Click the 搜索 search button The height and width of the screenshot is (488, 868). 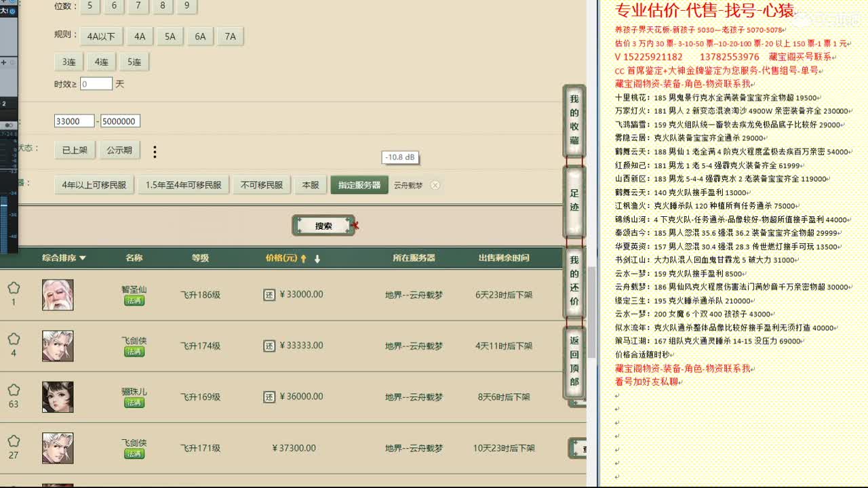(323, 226)
